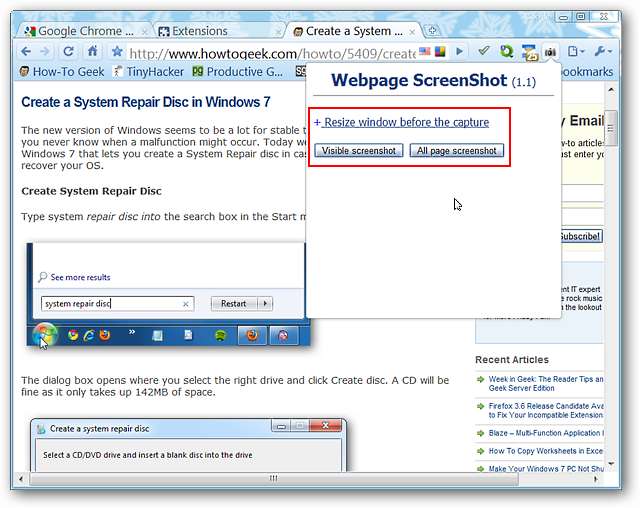The width and height of the screenshot is (640, 508).
Task: Click the green checkmark extension icon
Action: [484, 51]
